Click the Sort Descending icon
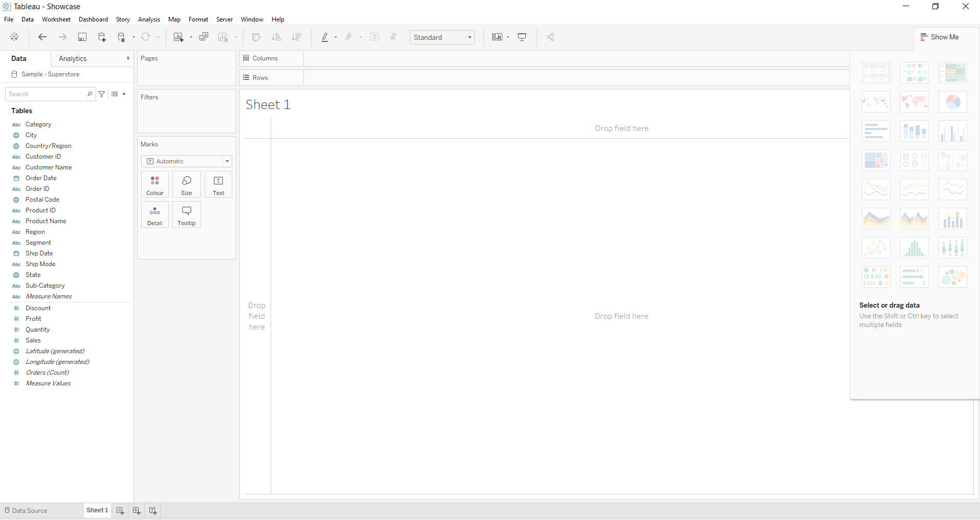Viewport: 980px width, 520px height. click(297, 37)
